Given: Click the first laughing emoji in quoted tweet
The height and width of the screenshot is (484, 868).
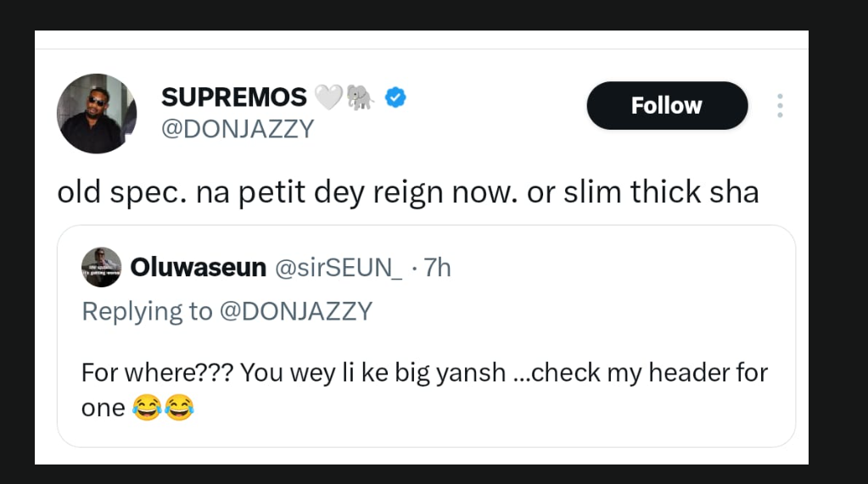Looking at the screenshot, I should [x=147, y=409].
